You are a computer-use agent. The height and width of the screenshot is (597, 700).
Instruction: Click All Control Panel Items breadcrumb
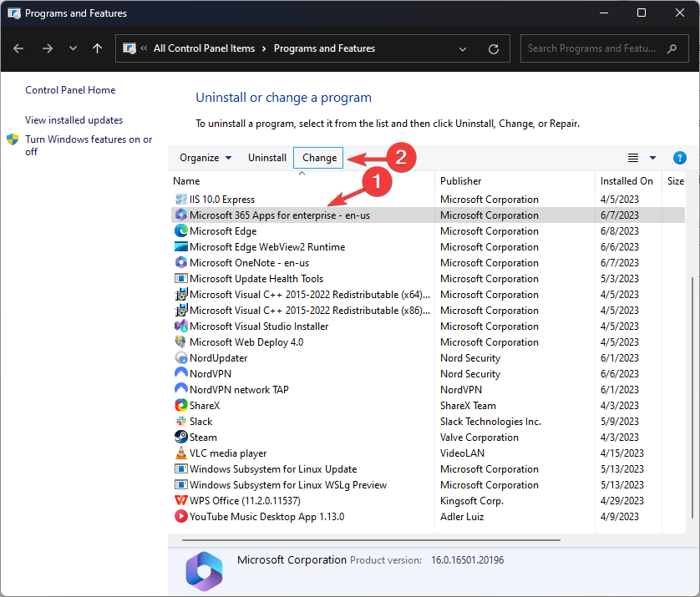click(204, 48)
